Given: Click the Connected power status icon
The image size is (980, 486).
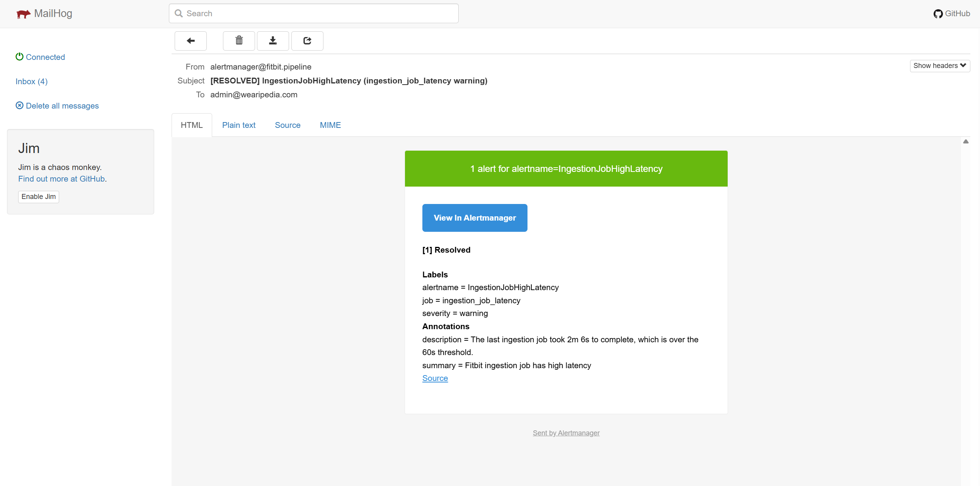Looking at the screenshot, I should click(19, 57).
